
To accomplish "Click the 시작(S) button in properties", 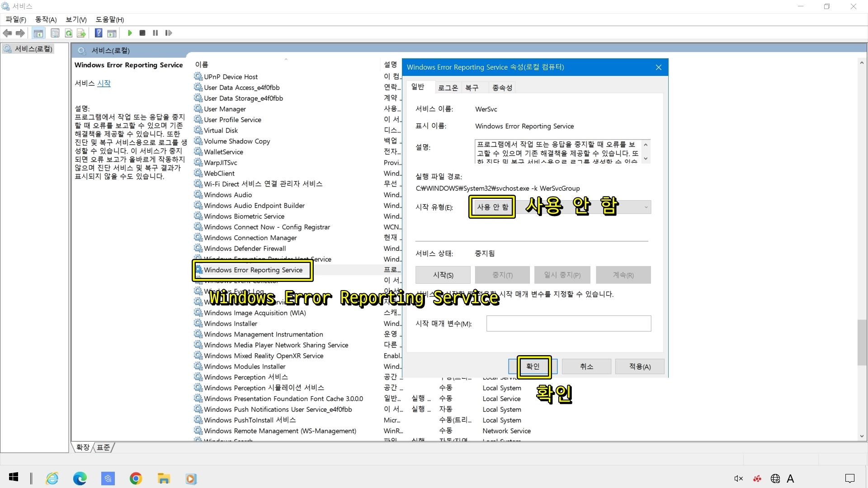I will point(443,275).
